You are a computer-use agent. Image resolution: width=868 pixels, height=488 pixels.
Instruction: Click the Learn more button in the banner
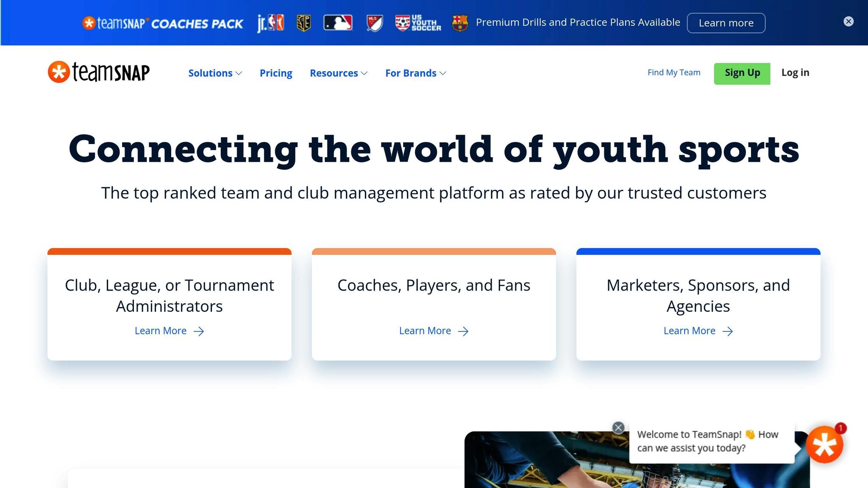[726, 23]
